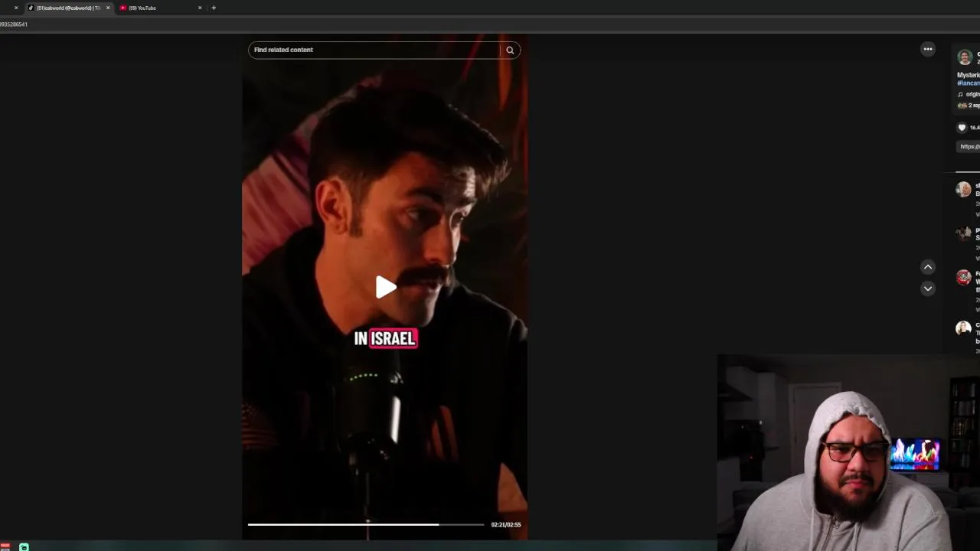
Task: Click the video link field beginning https://
Action: tap(969, 146)
